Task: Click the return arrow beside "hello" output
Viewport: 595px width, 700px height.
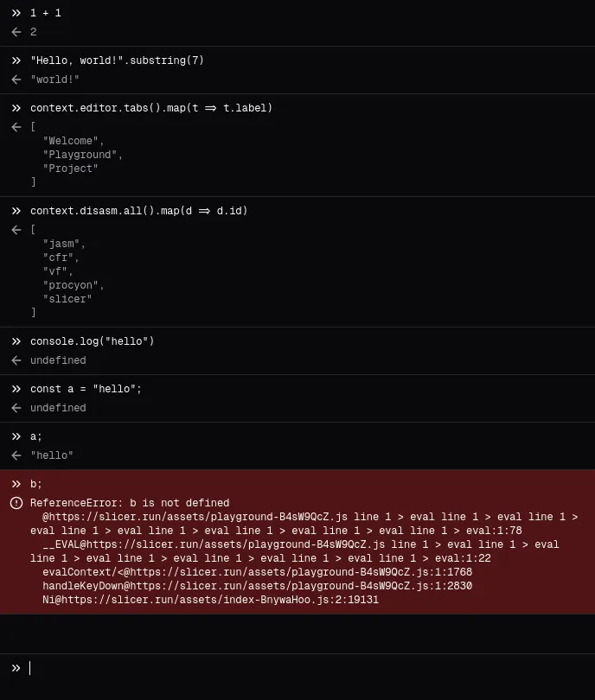Action: coord(16,455)
